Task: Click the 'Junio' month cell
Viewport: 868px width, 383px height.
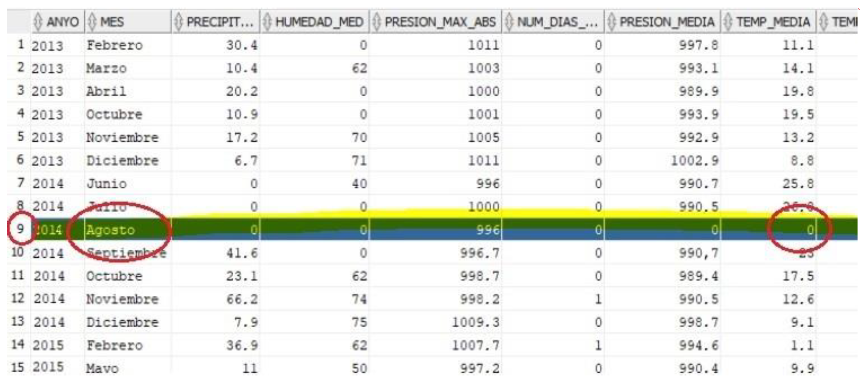Action: (x=106, y=183)
